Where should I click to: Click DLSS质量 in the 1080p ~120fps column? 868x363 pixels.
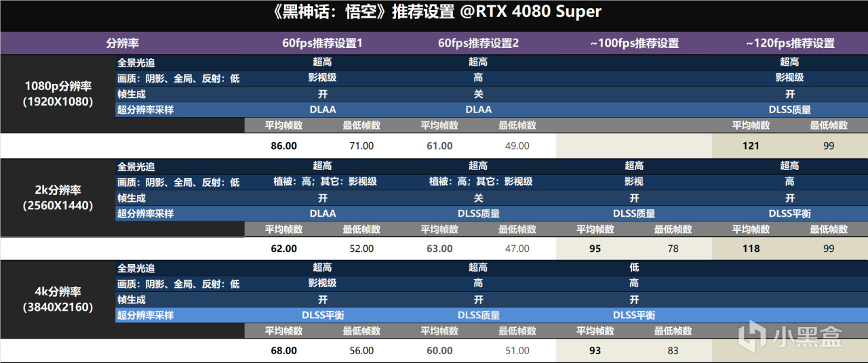(790, 109)
